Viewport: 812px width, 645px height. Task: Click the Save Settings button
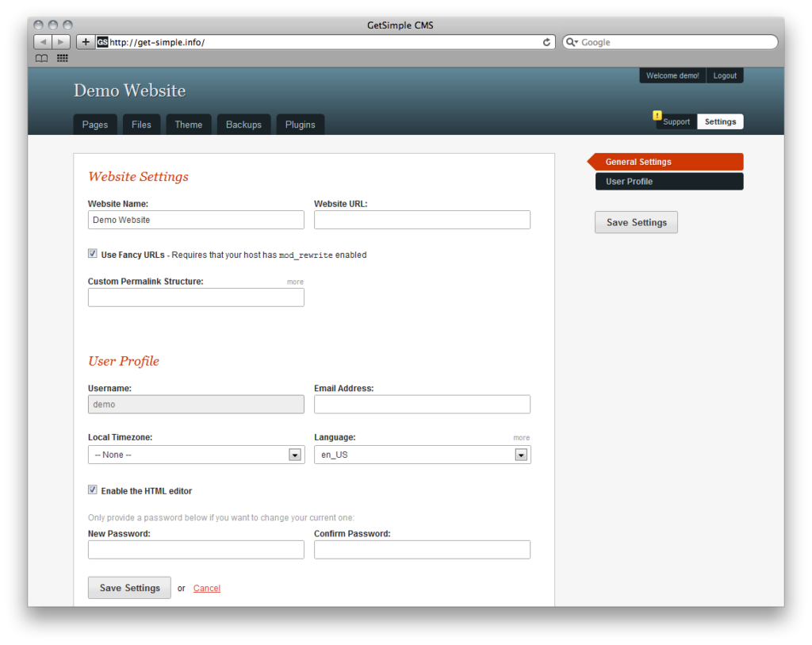(x=128, y=588)
